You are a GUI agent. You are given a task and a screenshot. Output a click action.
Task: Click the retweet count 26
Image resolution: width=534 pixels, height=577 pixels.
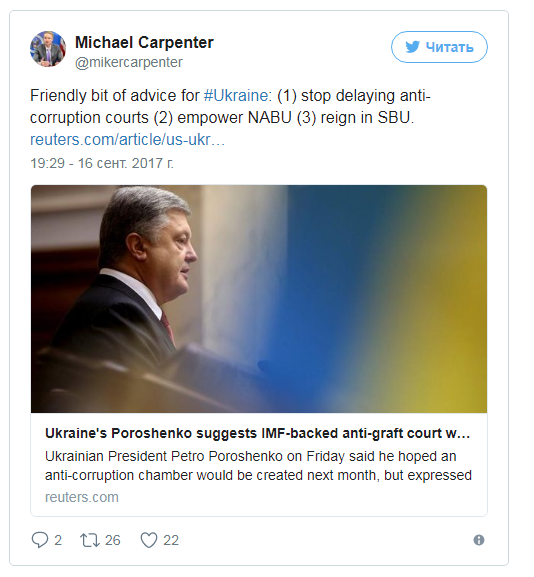(x=113, y=540)
